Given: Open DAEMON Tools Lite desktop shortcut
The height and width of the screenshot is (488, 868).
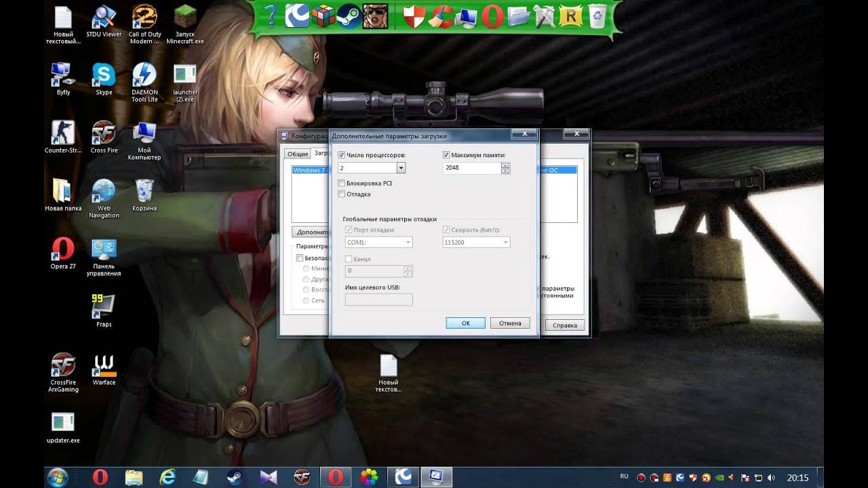Looking at the screenshot, I should coord(144,83).
